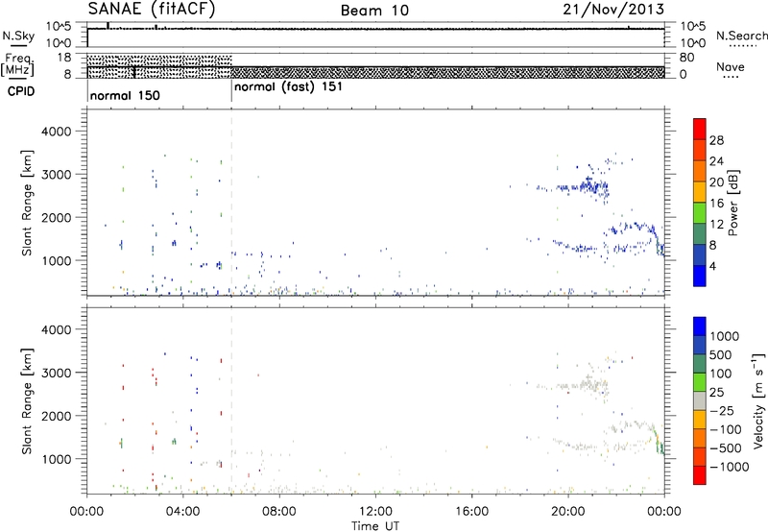Click the 4 label on Power colorbar
The height and width of the screenshot is (532, 768).
click(x=712, y=266)
